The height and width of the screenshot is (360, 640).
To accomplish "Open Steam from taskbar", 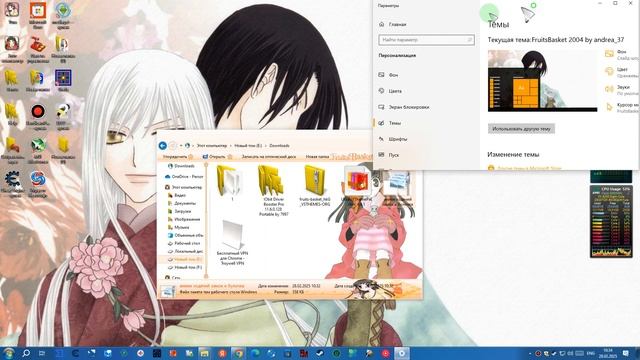I will click(x=320, y=353).
